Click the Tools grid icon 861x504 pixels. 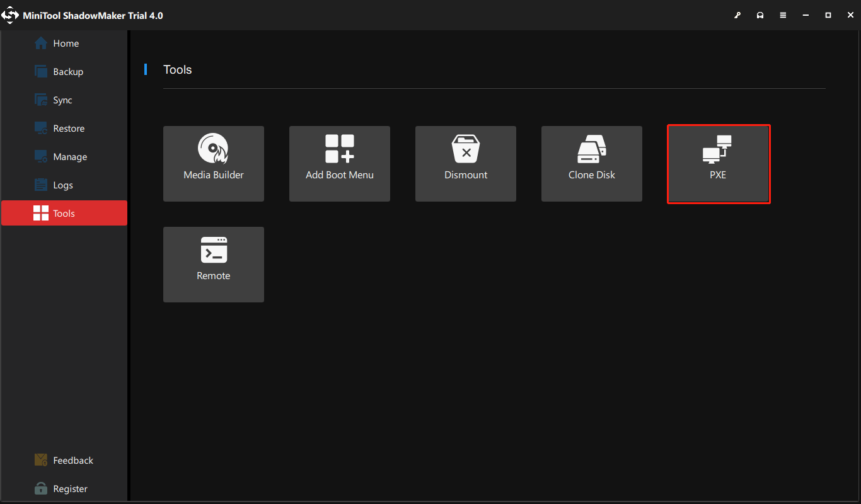pos(41,213)
